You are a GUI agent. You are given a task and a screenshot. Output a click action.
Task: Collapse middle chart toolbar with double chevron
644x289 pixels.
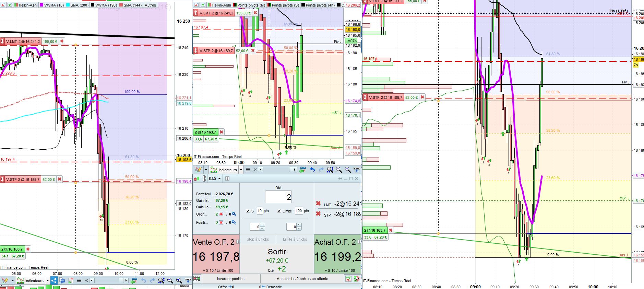(255, 170)
